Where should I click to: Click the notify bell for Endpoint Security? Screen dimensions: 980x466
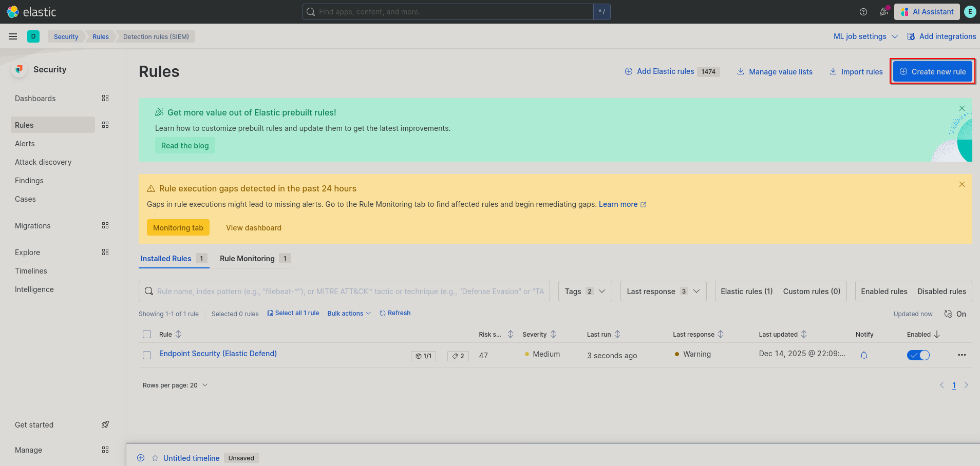point(864,355)
